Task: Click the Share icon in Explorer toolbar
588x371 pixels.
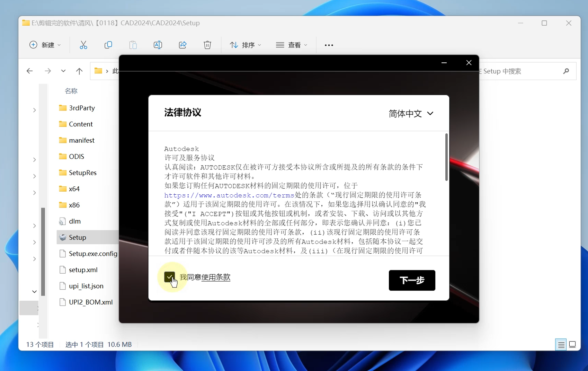Action: pos(183,45)
